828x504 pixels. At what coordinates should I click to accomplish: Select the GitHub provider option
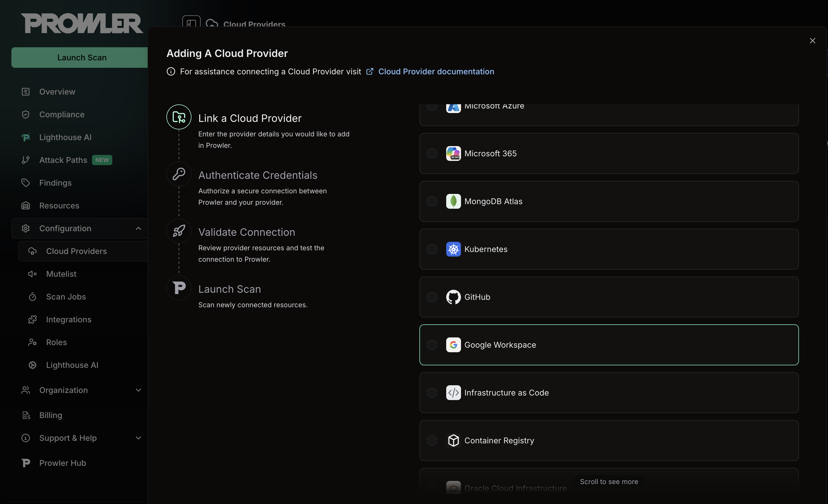tap(432, 297)
